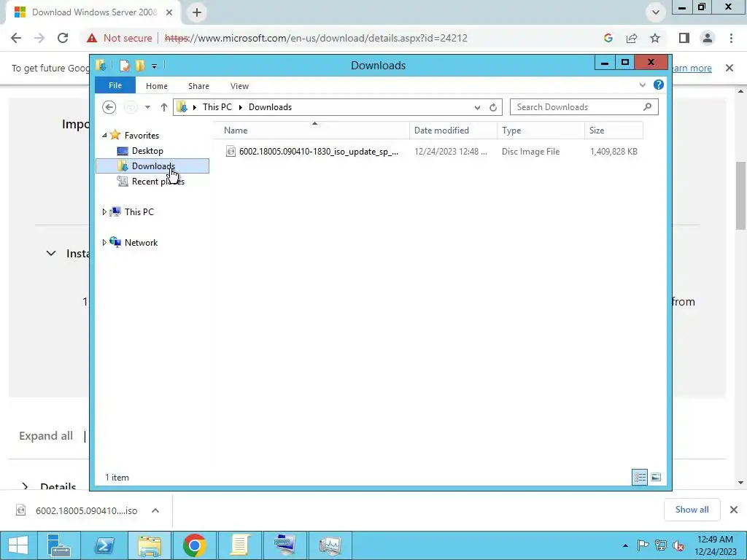Image resolution: width=747 pixels, height=560 pixels.
Task: Go back in Chrome
Action: [16, 38]
